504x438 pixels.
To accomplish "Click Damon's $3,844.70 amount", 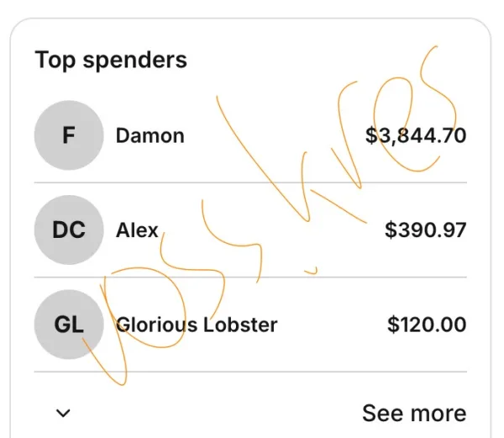I will [x=415, y=135].
